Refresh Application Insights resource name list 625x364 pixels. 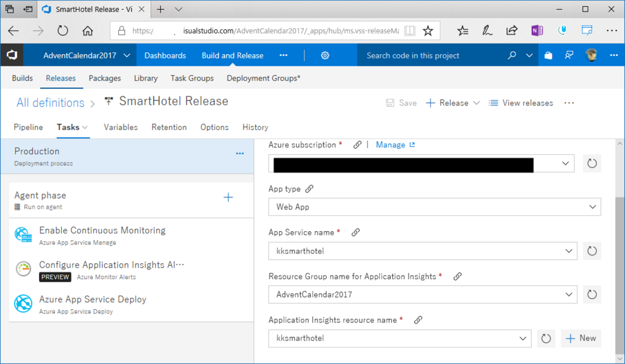[546, 338]
